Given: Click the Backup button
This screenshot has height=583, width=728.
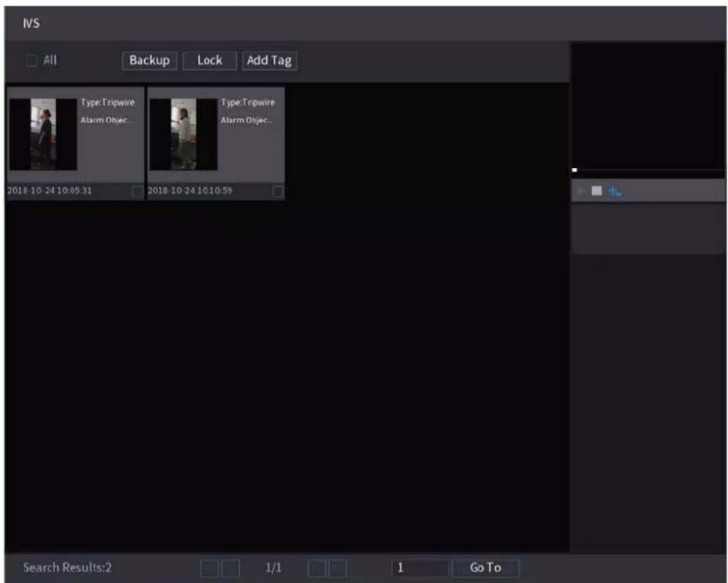Looking at the screenshot, I should tap(150, 61).
